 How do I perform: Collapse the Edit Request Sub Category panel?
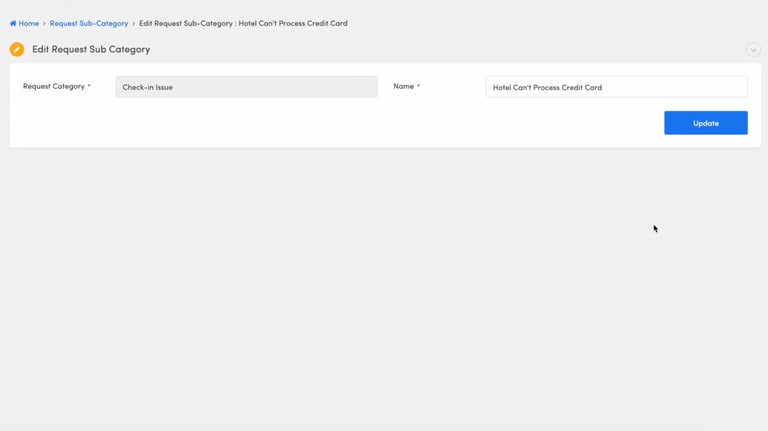point(753,49)
